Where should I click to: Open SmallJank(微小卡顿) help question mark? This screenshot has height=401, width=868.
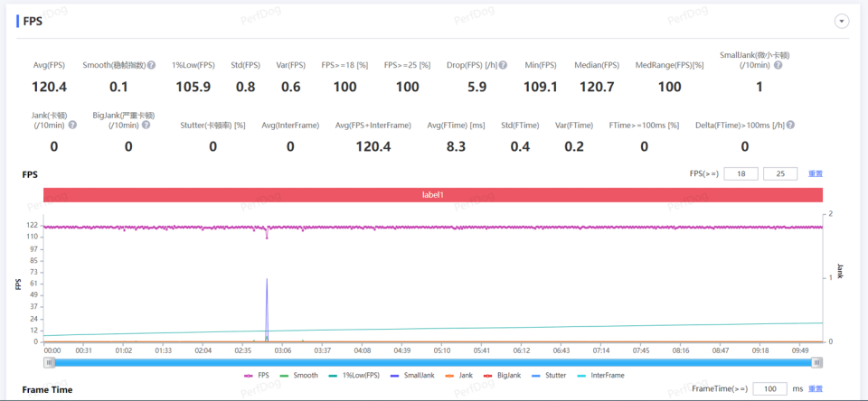778,65
